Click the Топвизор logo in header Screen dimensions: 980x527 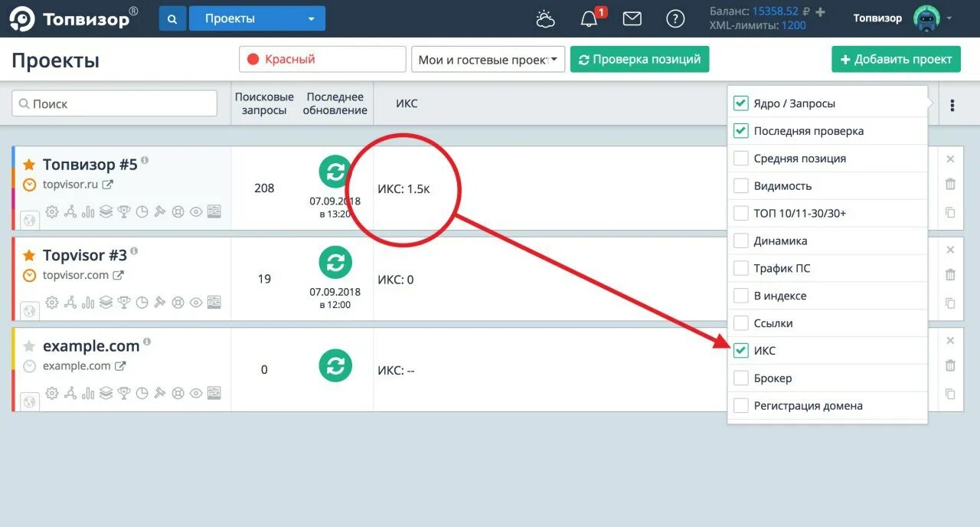[x=74, y=19]
